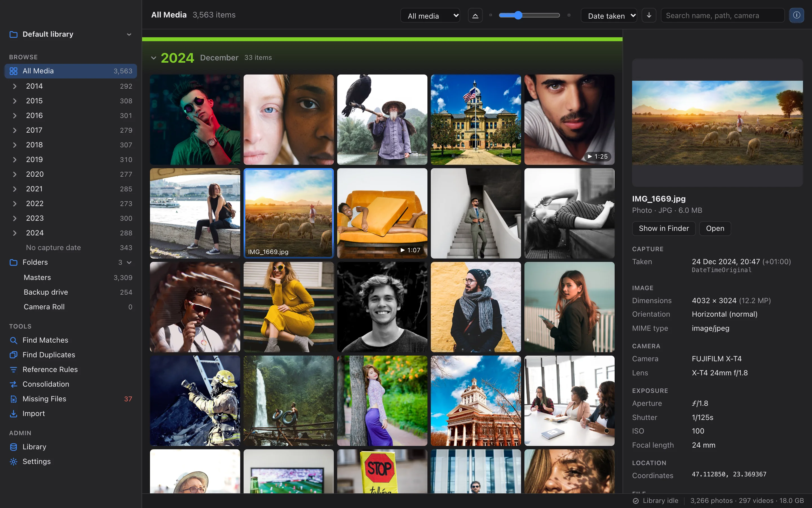Select the firefighter photo thumbnail
Screen dimensions: 812x508
(195, 401)
